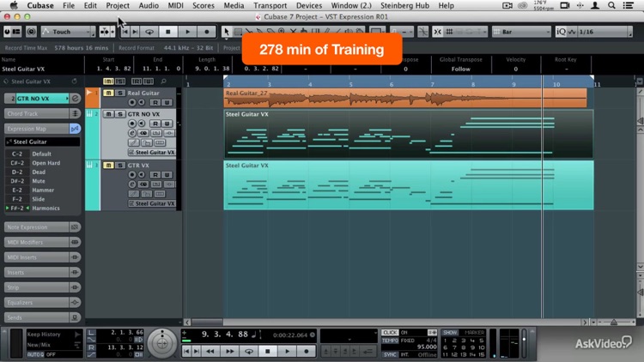The height and width of the screenshot is (362, 644).
Task: Unmute the Real Guitar track
Action: (108, 94)
